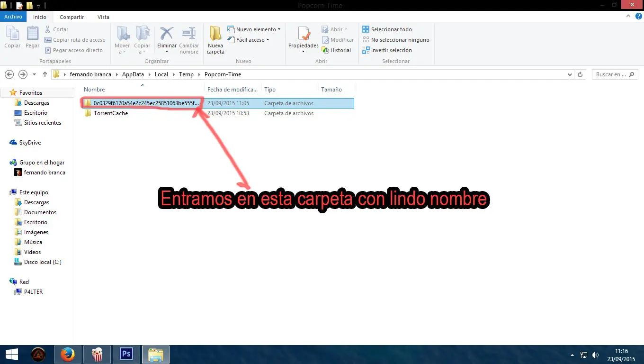Open Documentos under Este equipo

[x=40, y=212]
